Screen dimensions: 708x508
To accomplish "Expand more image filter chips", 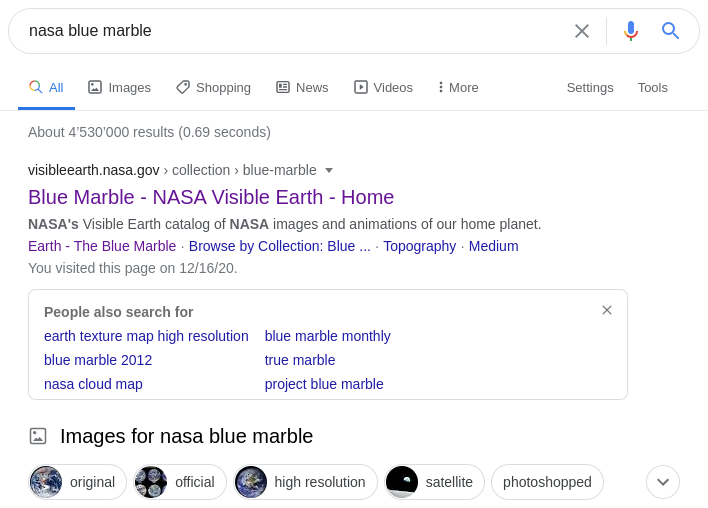I will [663, 482].
